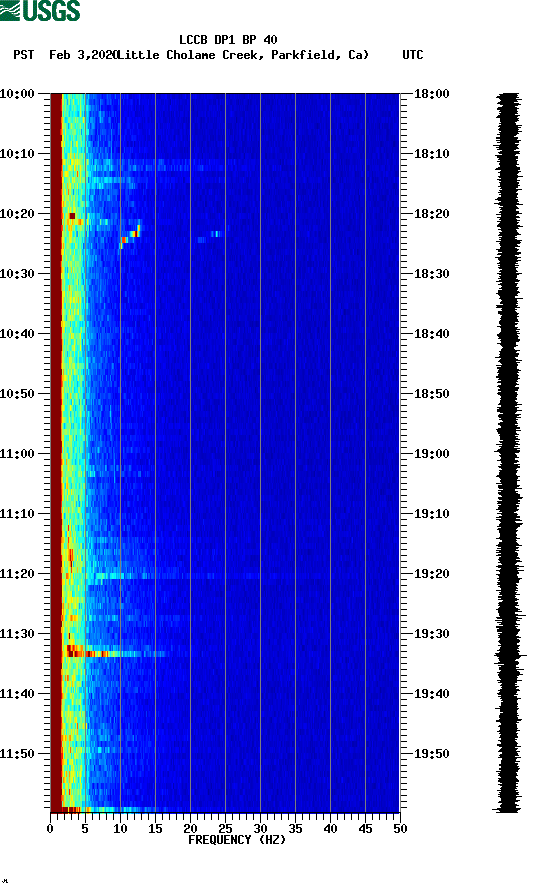Click the 5 Hz frequency axis label
This screenshot has height=892, width=552.
coord(85,829)
